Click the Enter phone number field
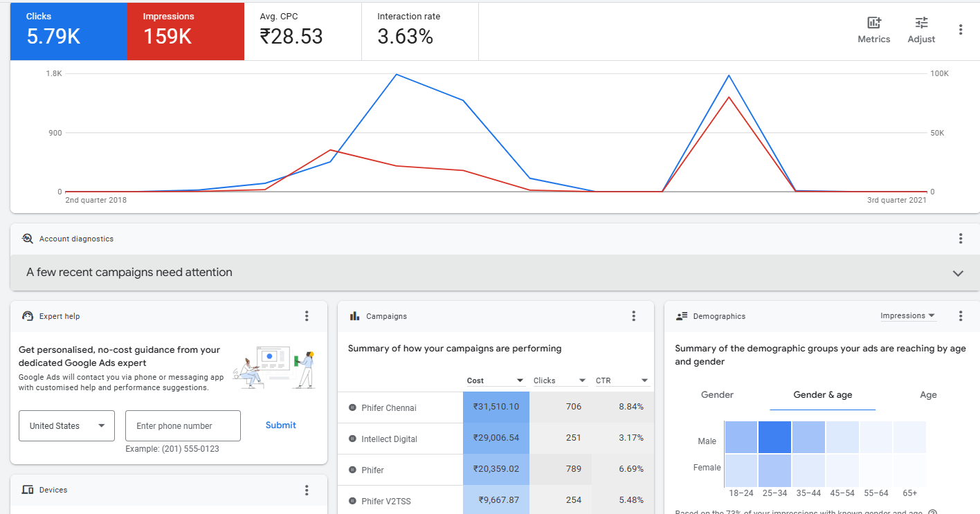The height and width of the screenshot is (514, 980). (x=183, y=426)
